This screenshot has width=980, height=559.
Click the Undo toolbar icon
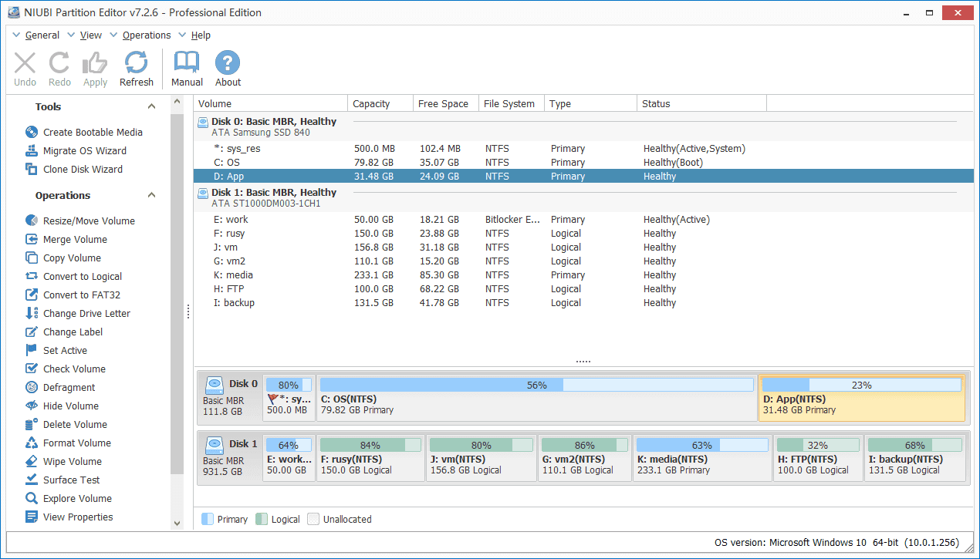tap(25, 63)
